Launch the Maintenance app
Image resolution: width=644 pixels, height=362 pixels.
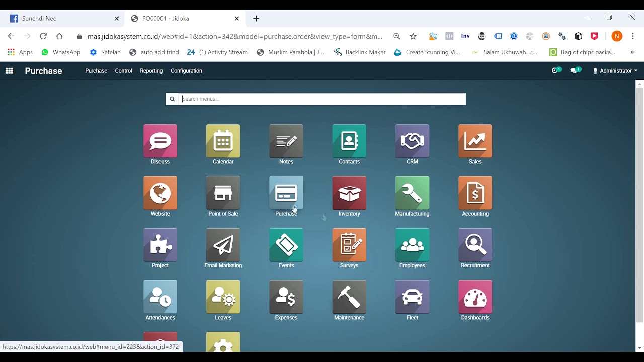(x=349, y=297)
